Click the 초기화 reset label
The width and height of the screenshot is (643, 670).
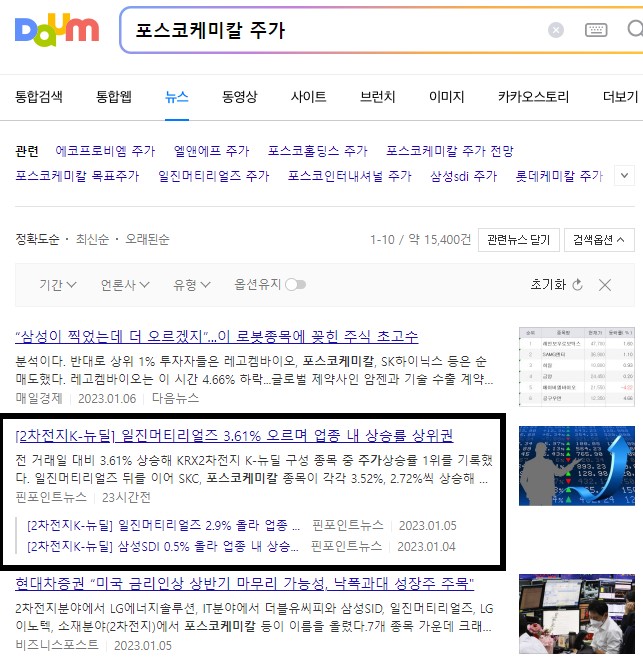pyautogui.click(x=548, y=285)
